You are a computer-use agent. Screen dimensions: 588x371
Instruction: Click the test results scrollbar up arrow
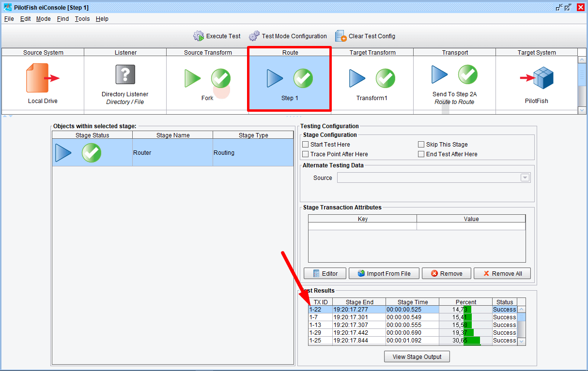[522, 310]
